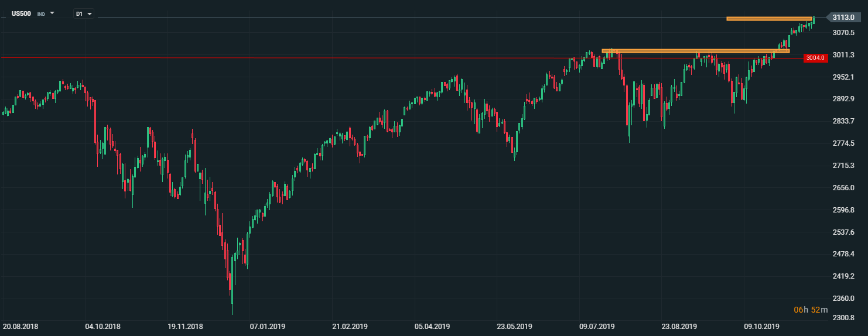Click the red 3004.0 price label
The image size is (868, 336).
(x=815, y=57)
